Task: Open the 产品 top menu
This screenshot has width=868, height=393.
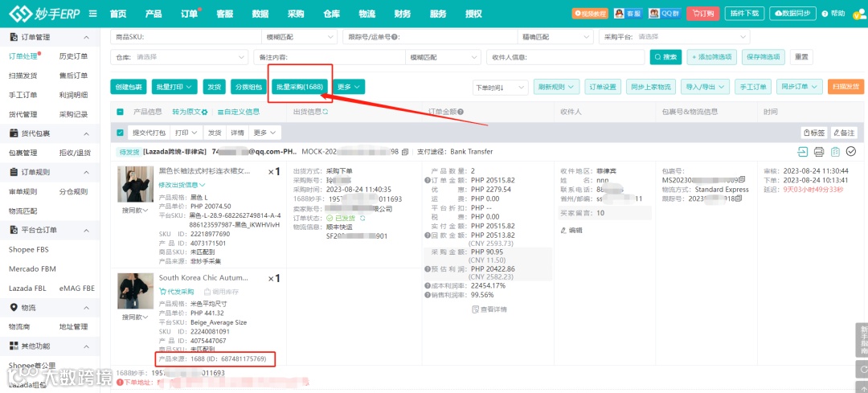Action: (x=154, y=14)
